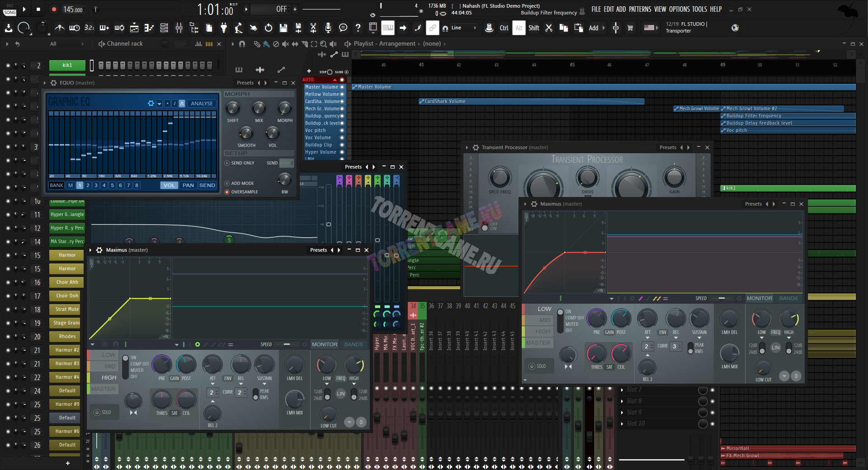
Task: Open Presets menu in Transient Processor
Action: point(668,147)
